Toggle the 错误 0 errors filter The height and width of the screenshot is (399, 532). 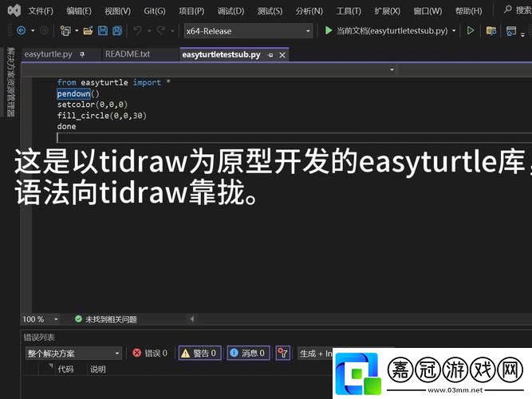[150, 354]
